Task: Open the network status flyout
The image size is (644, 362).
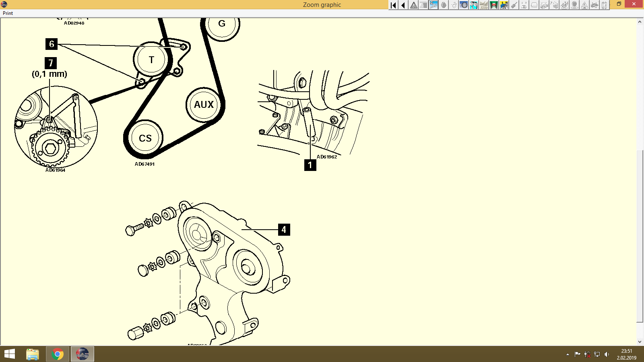Action: tap(597, 354)
